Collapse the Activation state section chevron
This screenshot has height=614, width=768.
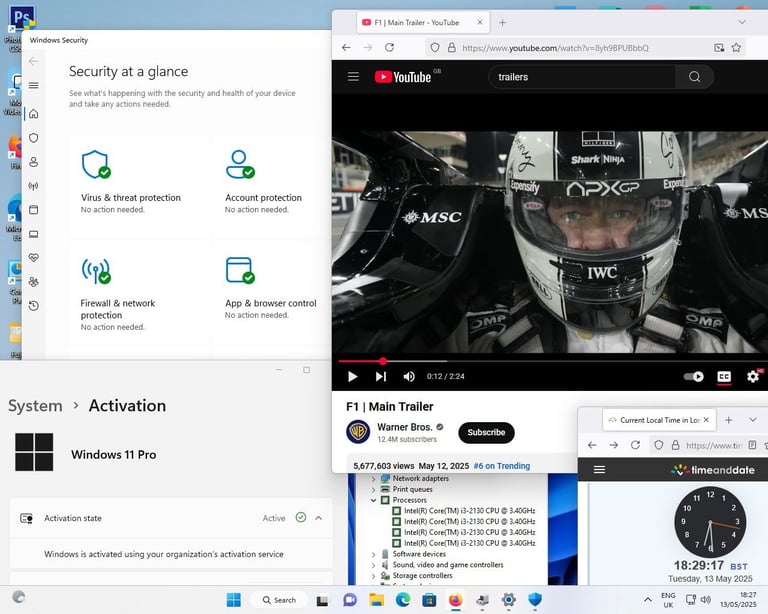319,518
